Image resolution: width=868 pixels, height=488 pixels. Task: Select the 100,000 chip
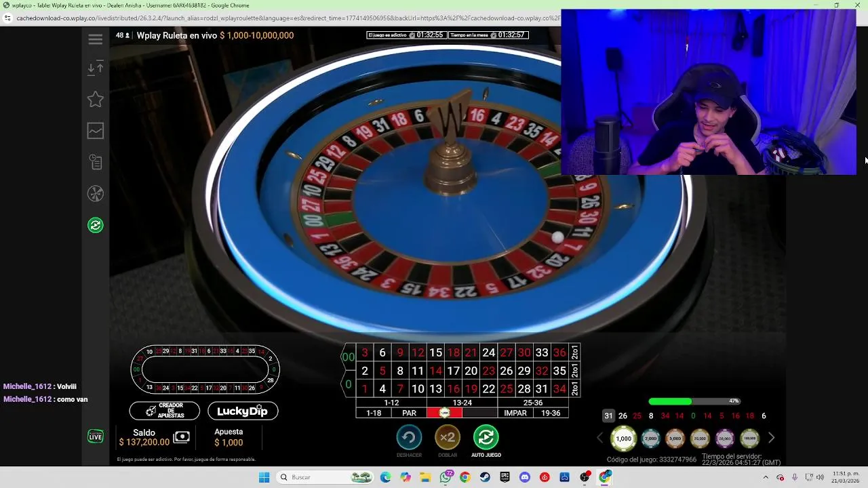point(749,439)
